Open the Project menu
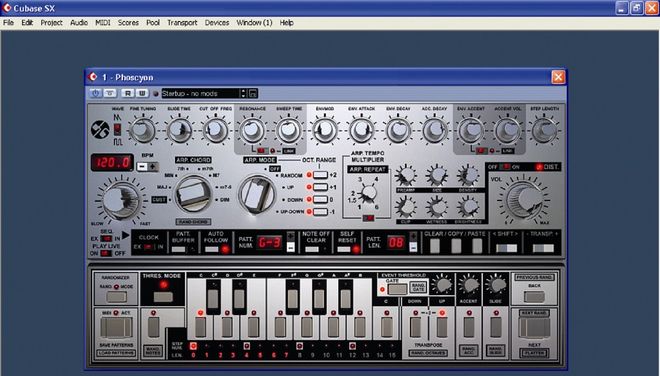Screen dimensions: 660x376 coord(51,23)
